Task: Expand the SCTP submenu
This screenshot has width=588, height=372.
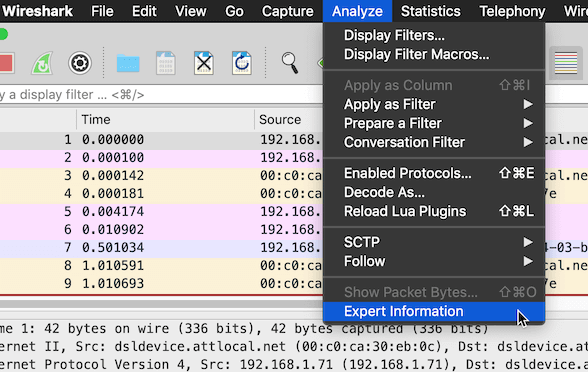Action: click(x=434, y=242)
